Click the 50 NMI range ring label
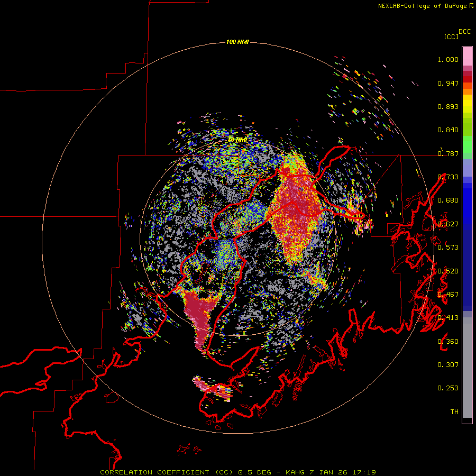 237,140
